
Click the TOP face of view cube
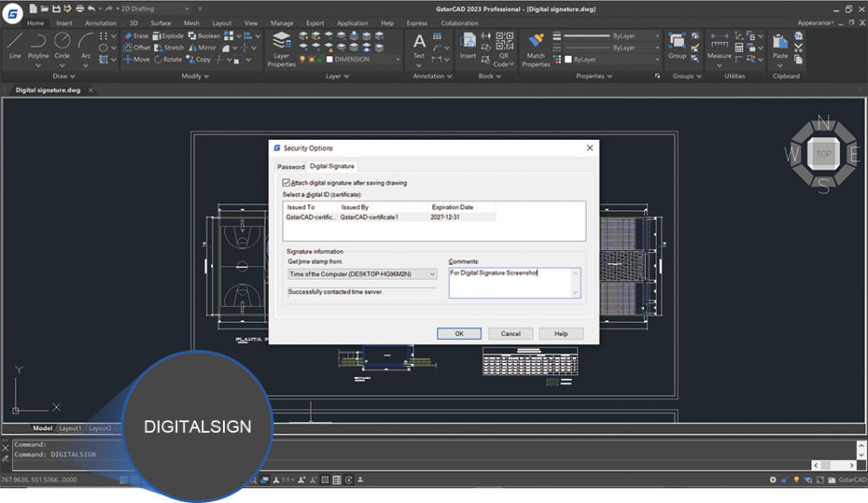(823, 154)
